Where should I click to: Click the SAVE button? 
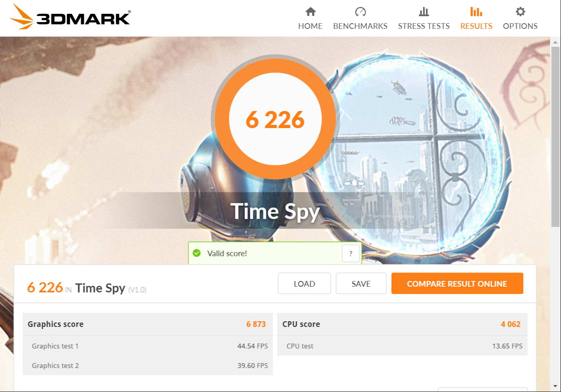361,283
